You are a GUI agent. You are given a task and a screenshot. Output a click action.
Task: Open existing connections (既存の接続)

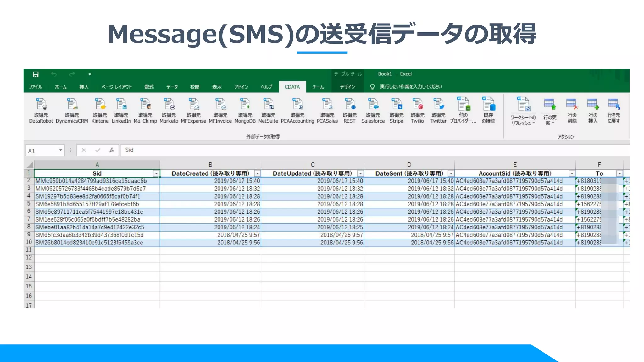click(488, 110)
